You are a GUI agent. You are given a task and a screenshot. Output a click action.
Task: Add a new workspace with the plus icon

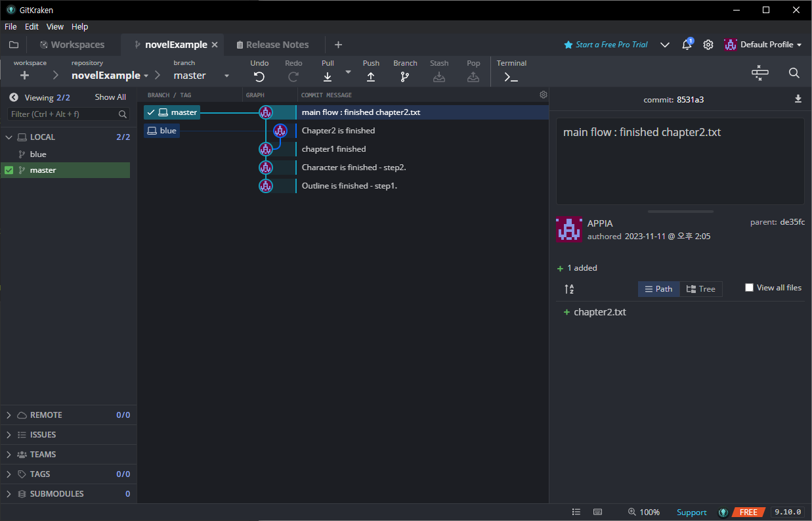(24, 76)
